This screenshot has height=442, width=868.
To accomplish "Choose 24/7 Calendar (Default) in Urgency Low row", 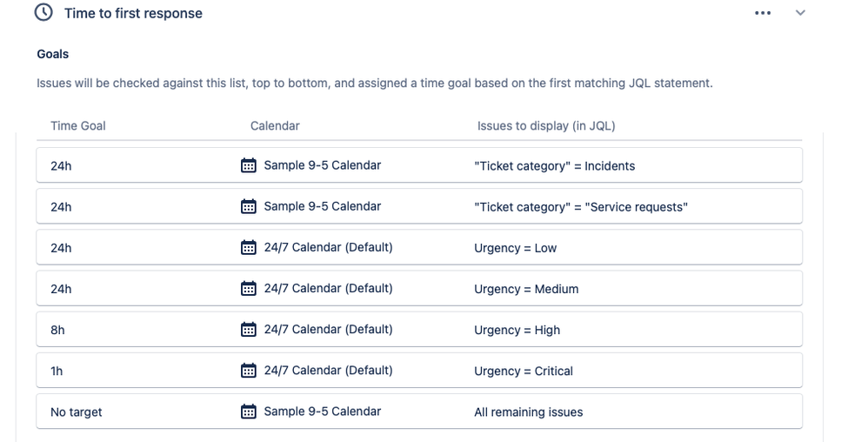I will tap(328, 247).
